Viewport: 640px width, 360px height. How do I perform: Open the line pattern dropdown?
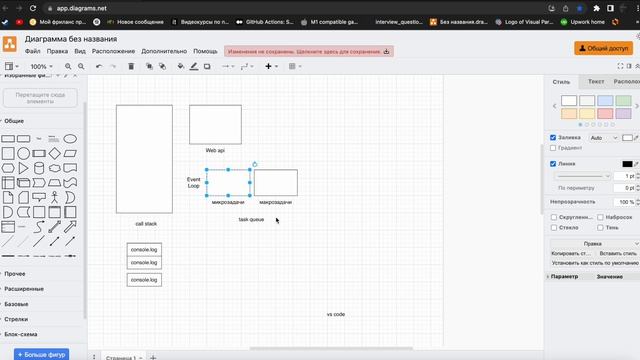(582, 176)
